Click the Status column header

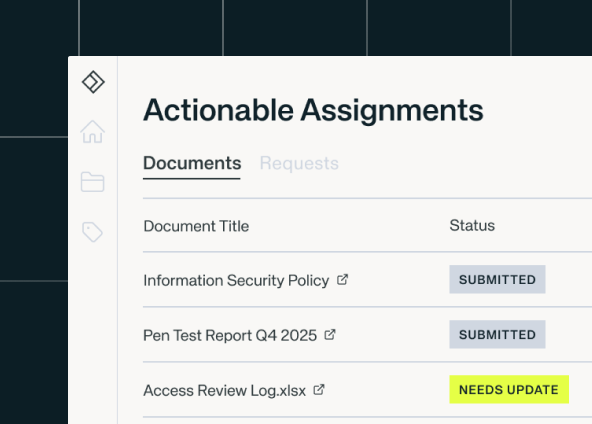(472, 225)
